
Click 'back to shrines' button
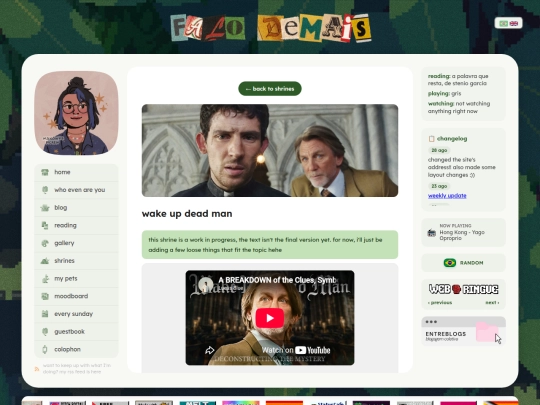[x=270, y=89]
